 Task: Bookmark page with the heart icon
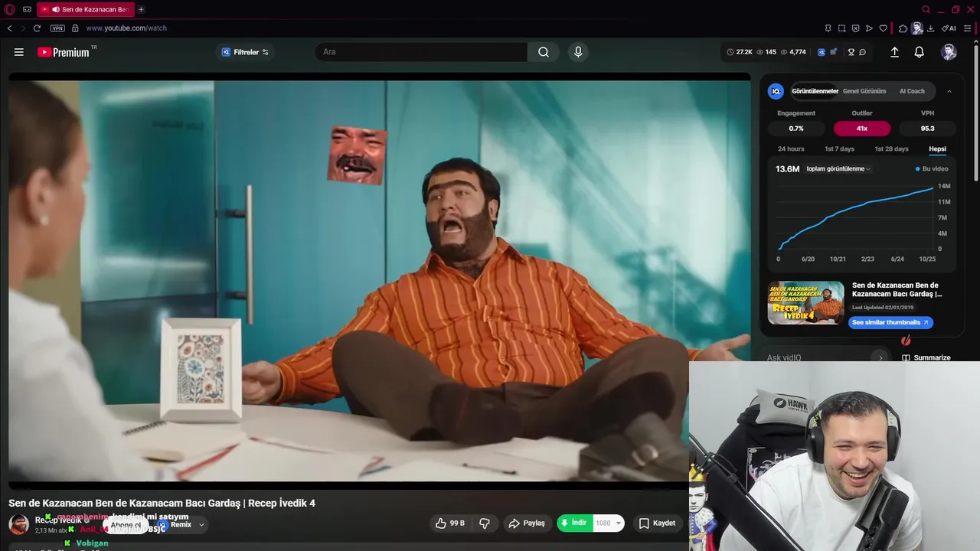pyautogui.click(x=883, y=28)
